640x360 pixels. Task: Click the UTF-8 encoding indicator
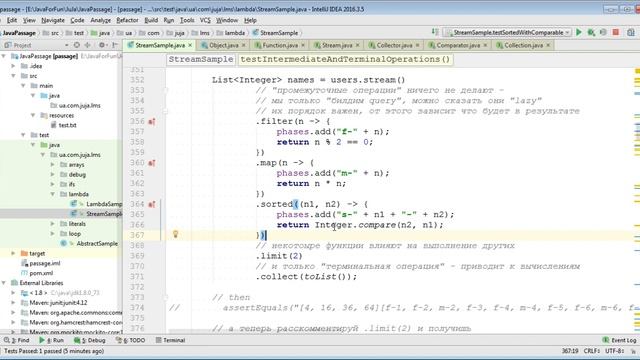(x=615, y=351)
